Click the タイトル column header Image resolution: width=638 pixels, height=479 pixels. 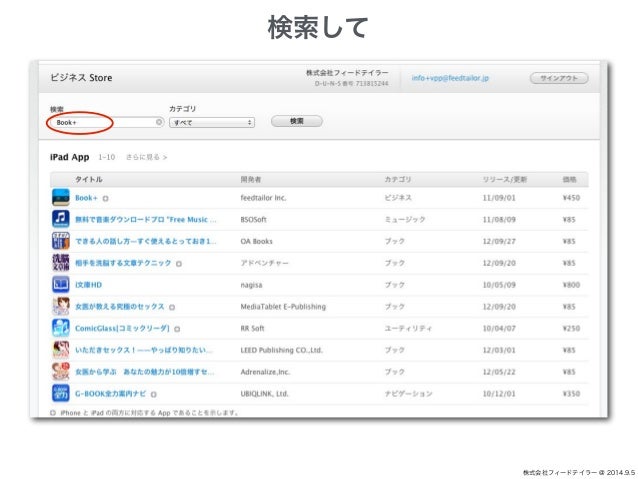pos(89,179)
